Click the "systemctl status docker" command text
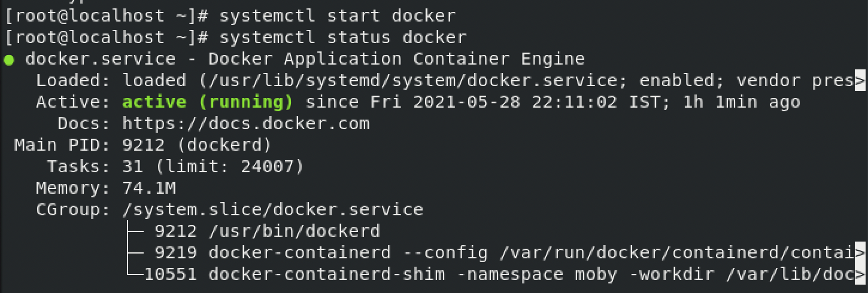This screenshot has width=868, height=293. 343,38
